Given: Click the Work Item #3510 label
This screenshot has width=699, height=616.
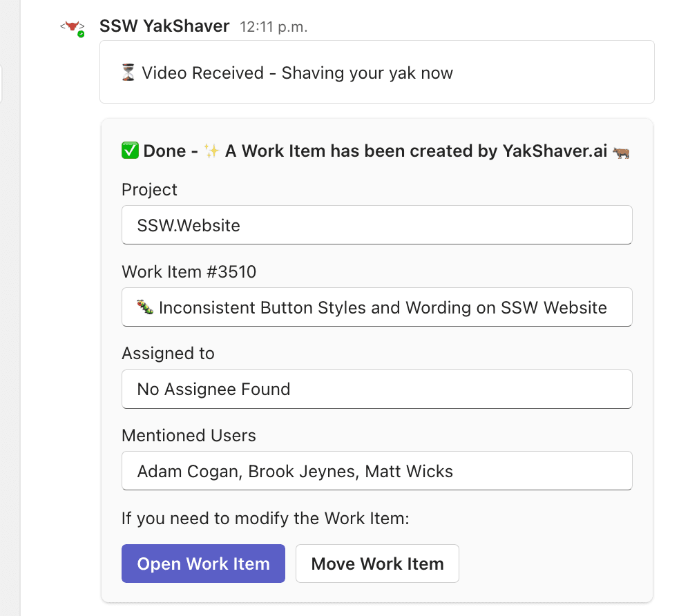Looking at the screenshot, I should point(189,272).
